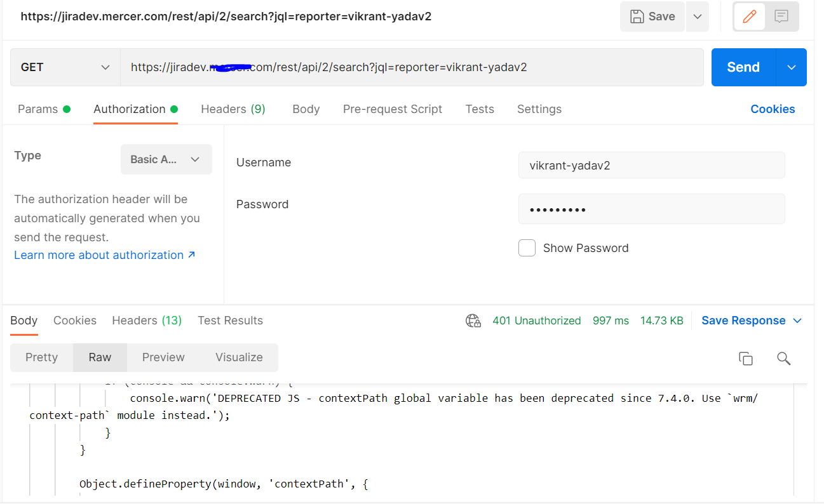Image resolution: width=824 pixels, height=504 pixels.
Task: Enable Show Password
Action: (527, 248)
